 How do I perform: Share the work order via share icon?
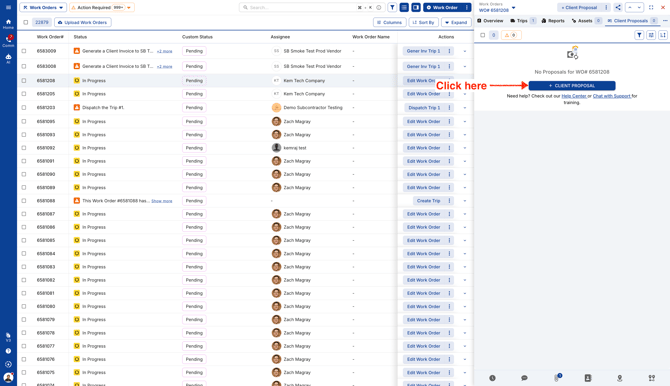click(x=618, y=7)
